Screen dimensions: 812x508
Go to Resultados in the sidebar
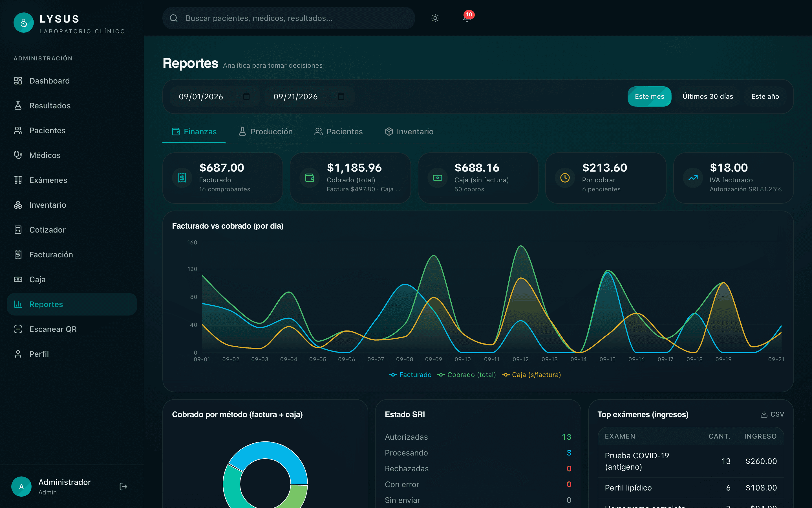point(72,106)
